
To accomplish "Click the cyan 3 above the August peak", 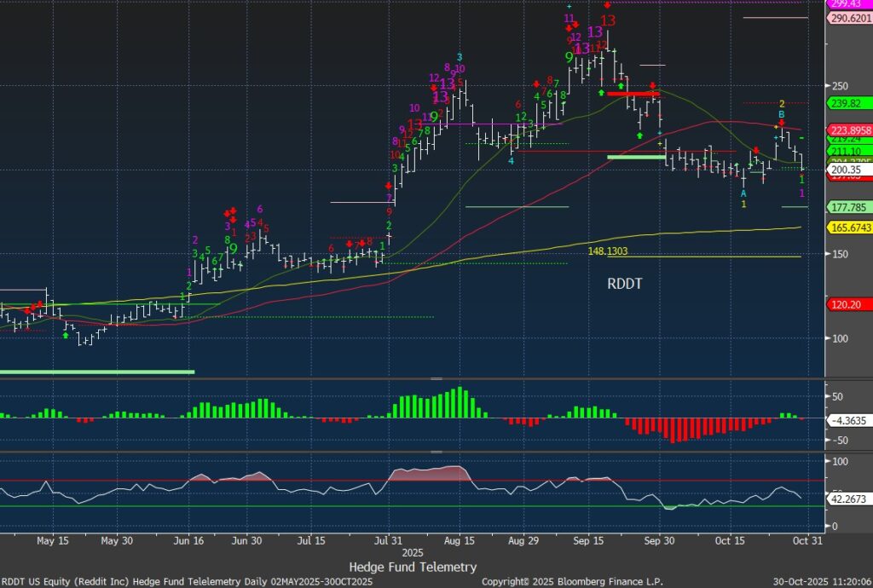I will click(460, 57).
